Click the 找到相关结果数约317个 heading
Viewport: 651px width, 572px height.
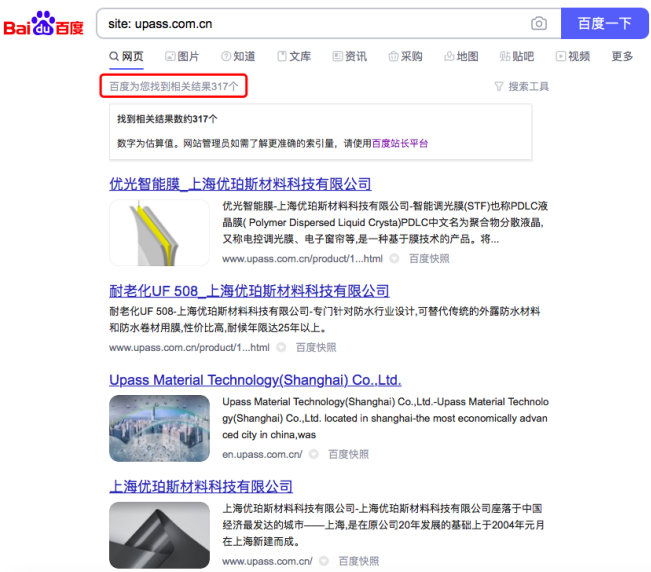[x=167, y=119]
